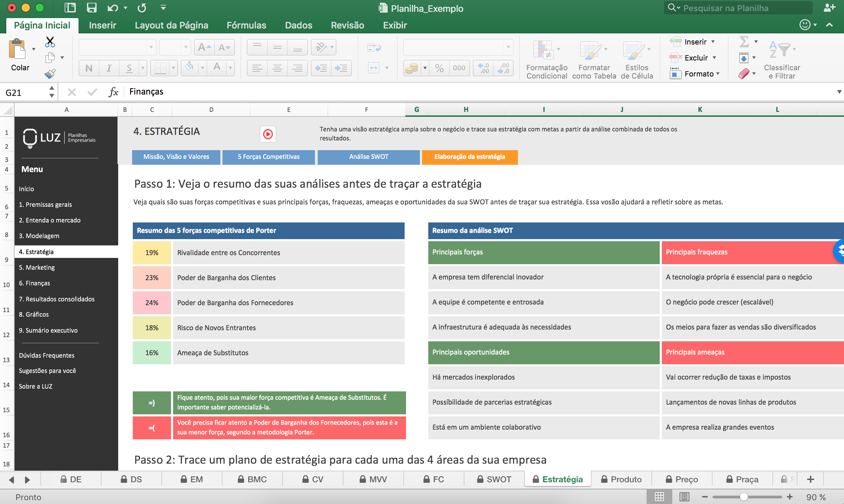The image size is (844, 504).
Task: Open the 5. Marketing menu link
Action: 37,267
